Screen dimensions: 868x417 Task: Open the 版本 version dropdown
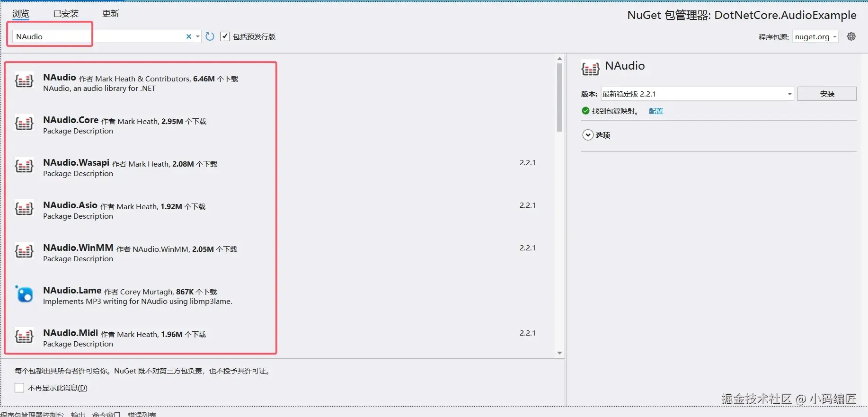click(697, 94)
